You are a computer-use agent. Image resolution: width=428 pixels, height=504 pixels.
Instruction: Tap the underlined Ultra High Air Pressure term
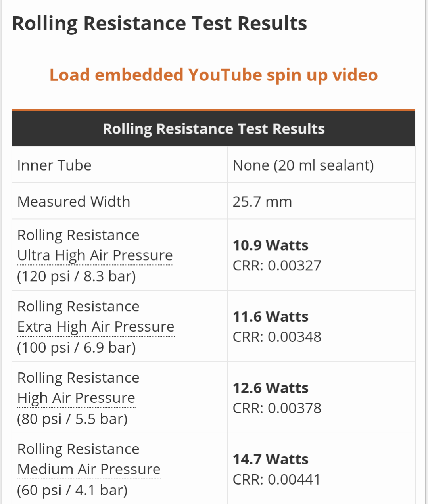point(95,255)
